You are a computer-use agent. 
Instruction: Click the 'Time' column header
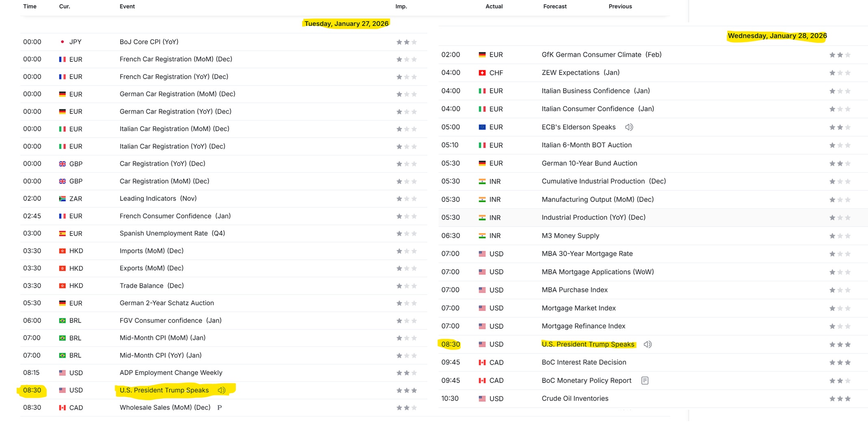click(x=30, y=6)
